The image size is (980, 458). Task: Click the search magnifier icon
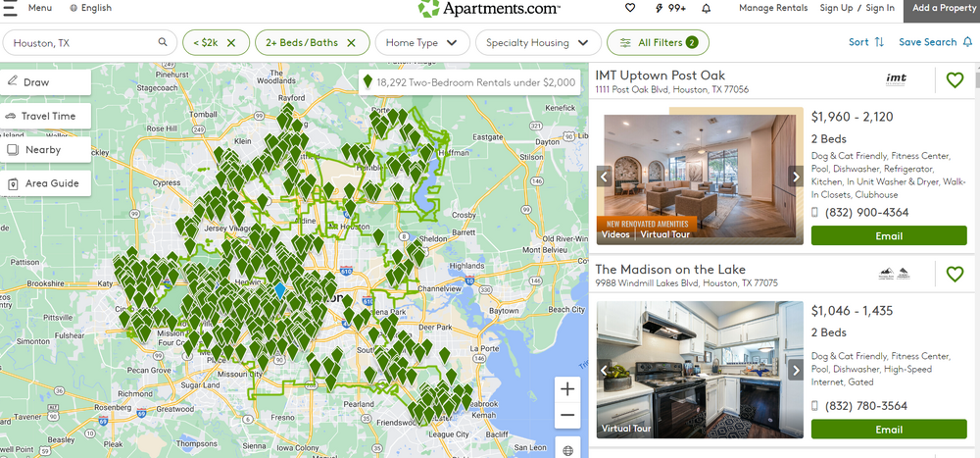pos(163,43)
